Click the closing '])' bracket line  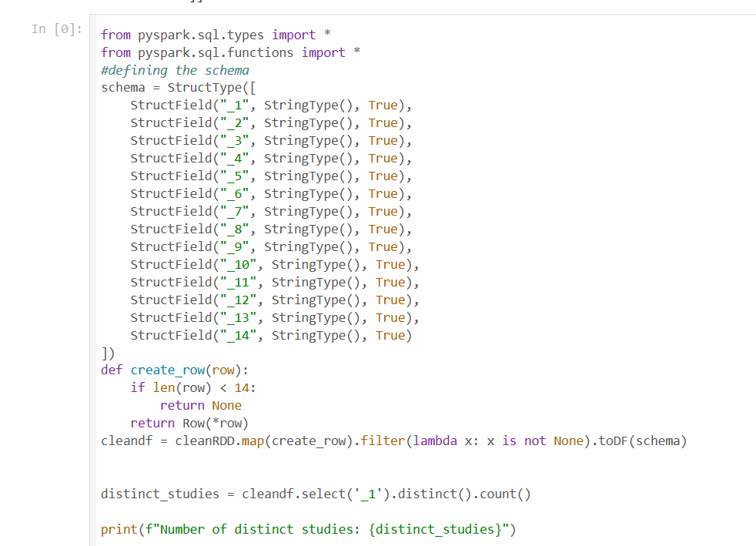[108, 353]
